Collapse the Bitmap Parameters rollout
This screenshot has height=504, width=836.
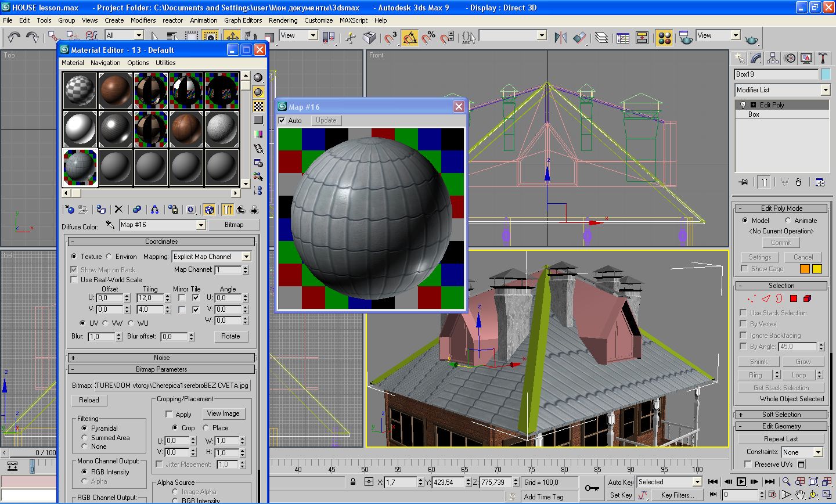[161, 369]
